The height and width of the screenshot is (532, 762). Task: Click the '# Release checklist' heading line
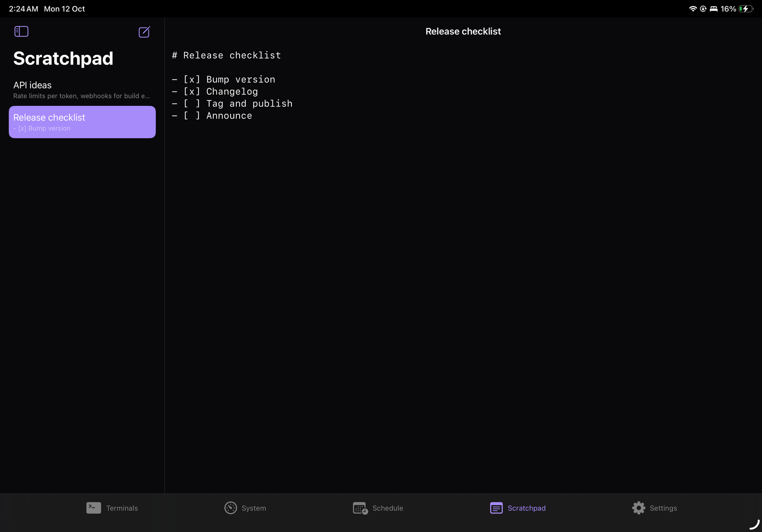[x=226, y=55]
